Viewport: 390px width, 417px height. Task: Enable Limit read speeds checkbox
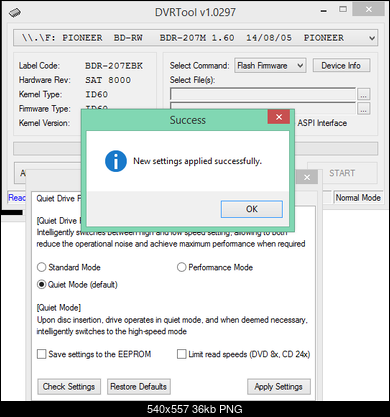(x=181, y=354)
